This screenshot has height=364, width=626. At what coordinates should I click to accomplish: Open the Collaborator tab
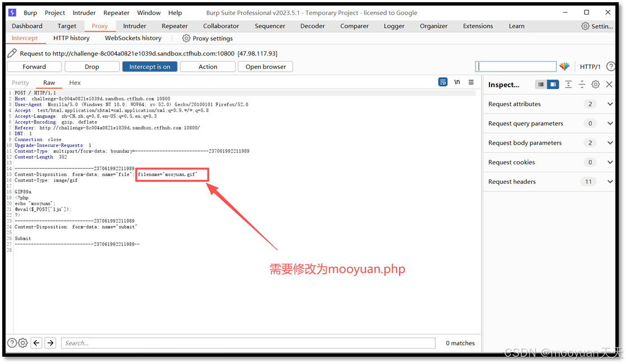click(221, 26)
